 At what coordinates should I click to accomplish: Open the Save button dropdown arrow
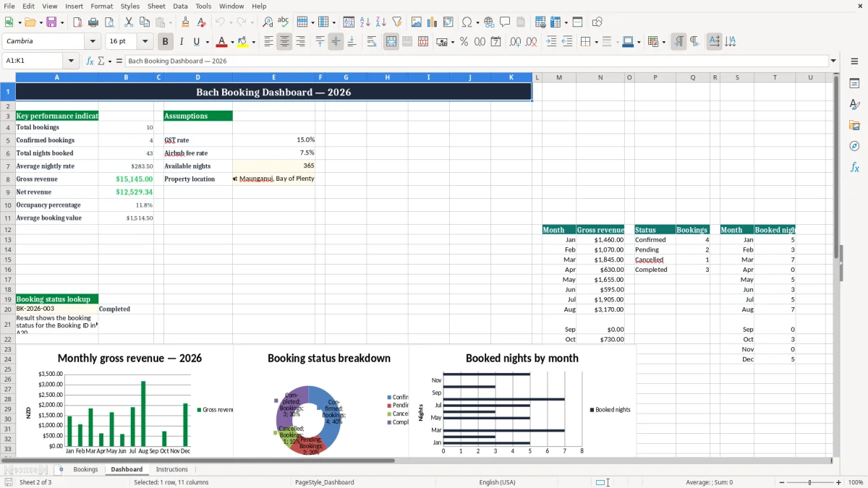[x=62, y=22]
